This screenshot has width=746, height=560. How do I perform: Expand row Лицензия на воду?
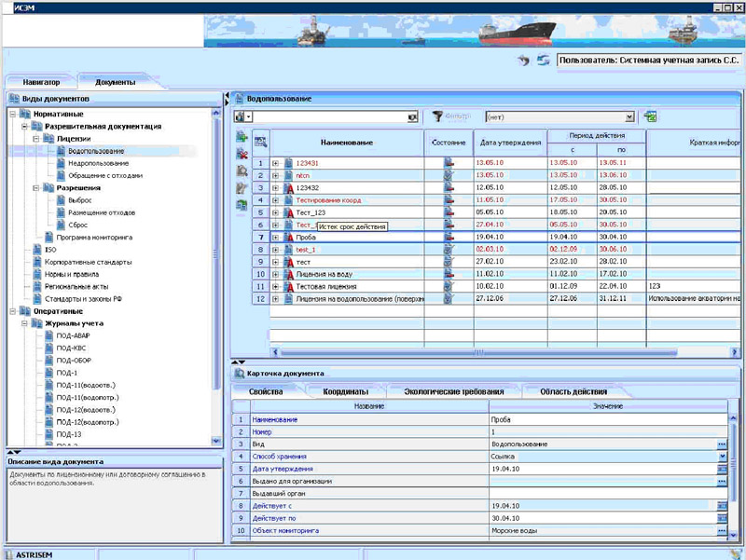(275, 274)
